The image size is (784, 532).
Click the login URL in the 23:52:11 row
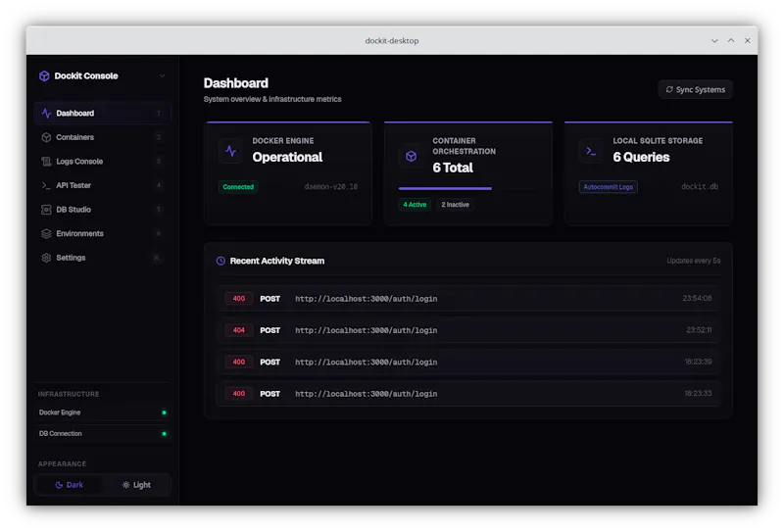pos(366,330)
